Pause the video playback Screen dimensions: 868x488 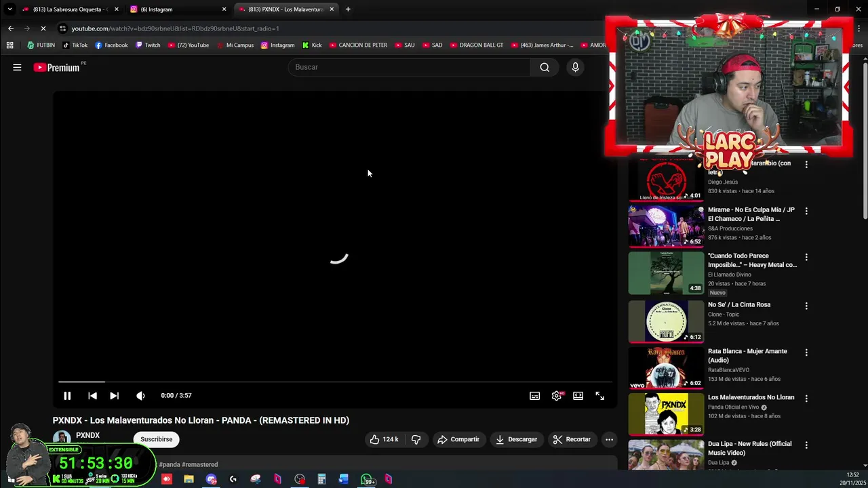pos(67,396)
